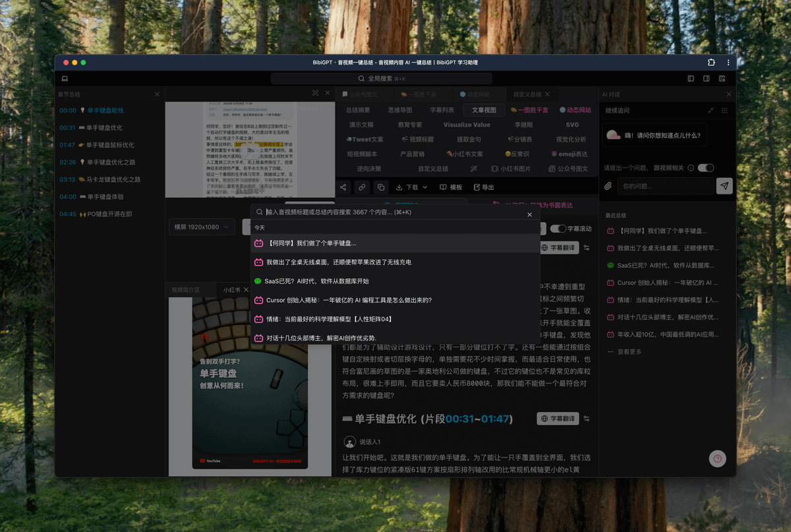Open search result 我做出了全桌无线桌面
791x532 pixels.
pyautogui.click(x=339, y=262)
